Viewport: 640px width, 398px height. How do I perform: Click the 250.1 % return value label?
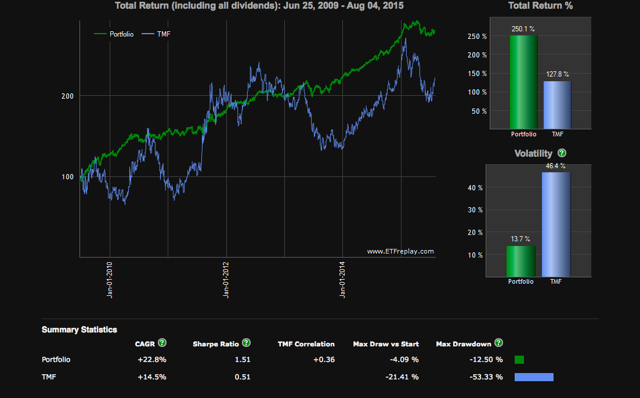(x=523, y=29)
